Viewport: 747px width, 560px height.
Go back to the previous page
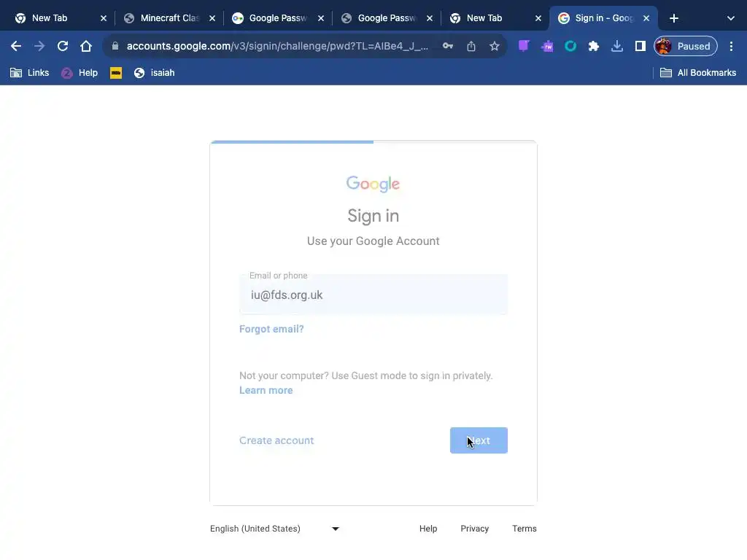pos(16,46)
